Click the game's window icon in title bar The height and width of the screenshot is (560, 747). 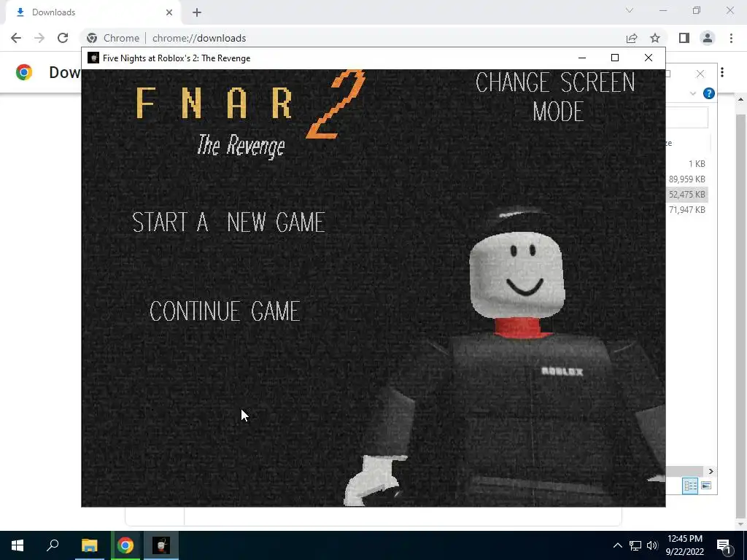click(x=93, y=58)
